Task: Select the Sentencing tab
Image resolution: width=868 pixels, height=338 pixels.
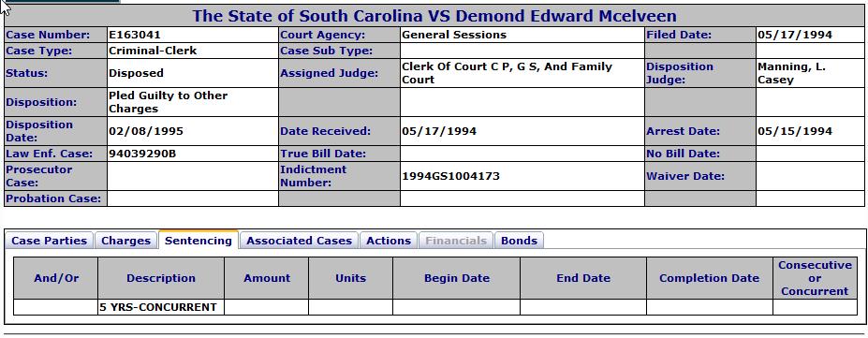Action: point(199,241)
